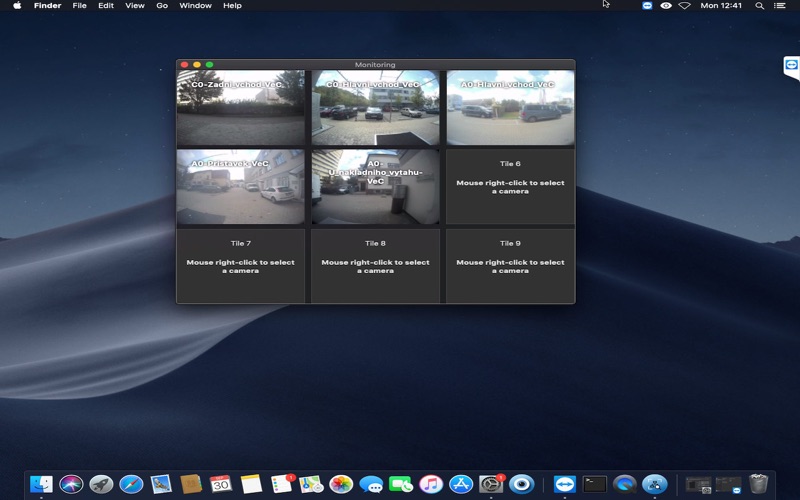Viewport: 800px width, 500px height.
Task: Click the eye monitoring icon in menu bar
Action: (666, 6)
